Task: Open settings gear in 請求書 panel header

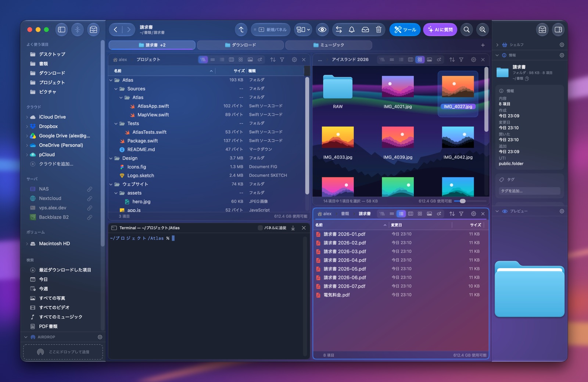Action: tap(473, 214)
